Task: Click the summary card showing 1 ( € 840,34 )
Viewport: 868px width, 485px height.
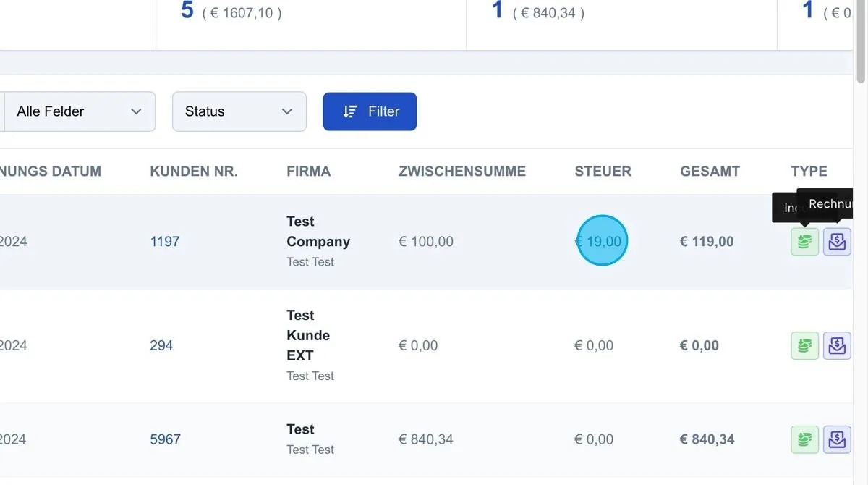Action: 621,25
